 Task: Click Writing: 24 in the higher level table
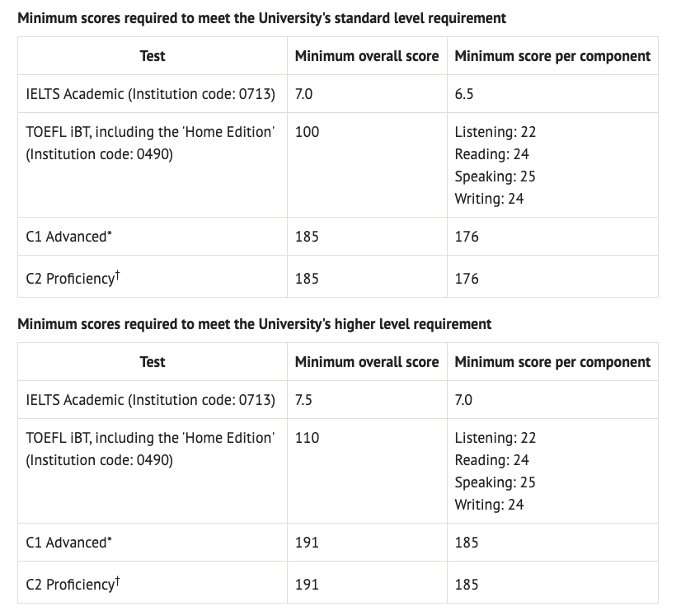pos(489,505)
